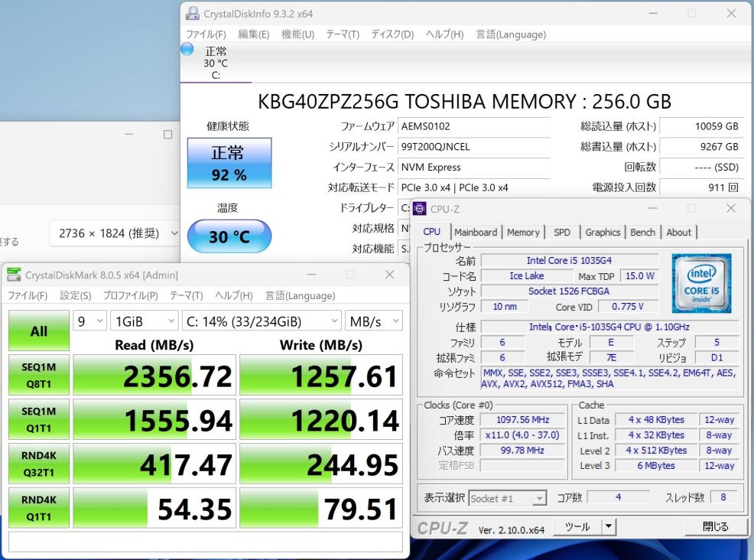Open ファイル(F) menu in CrystalDiskMark
This screenshot has width=754, height=560.
tap(28, 295)
